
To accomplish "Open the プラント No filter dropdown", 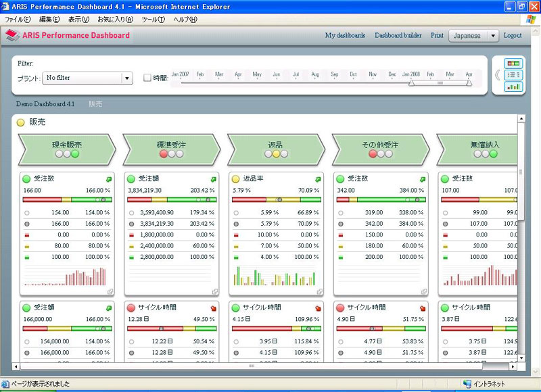I will click(88, 78).
